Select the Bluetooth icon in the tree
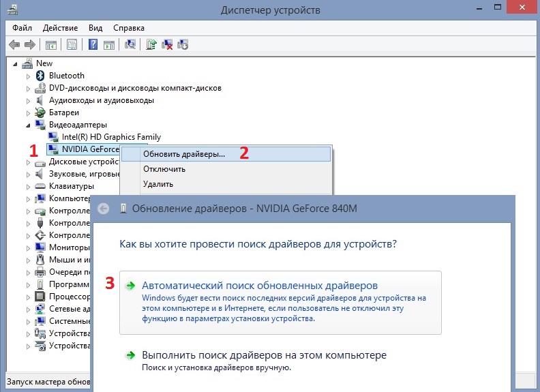The height and width of the screenshot is (392, 540). pyautogui.click(x=40, y=76)
